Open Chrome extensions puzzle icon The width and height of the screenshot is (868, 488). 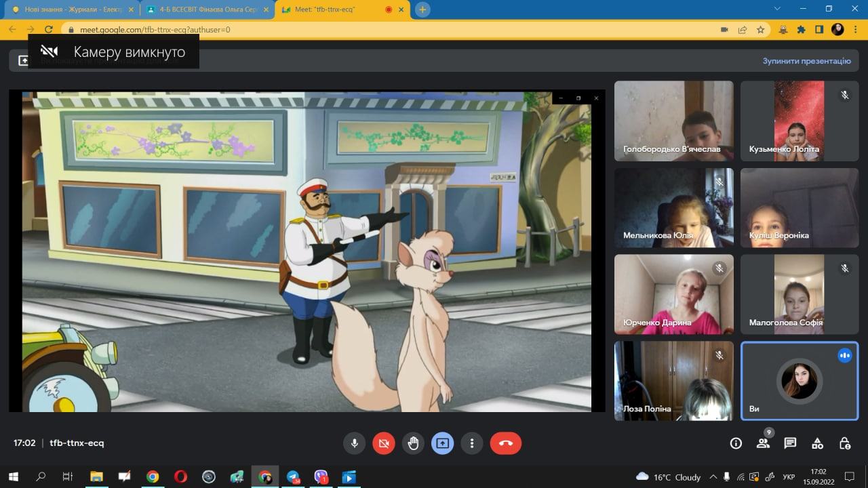(801, 30)
